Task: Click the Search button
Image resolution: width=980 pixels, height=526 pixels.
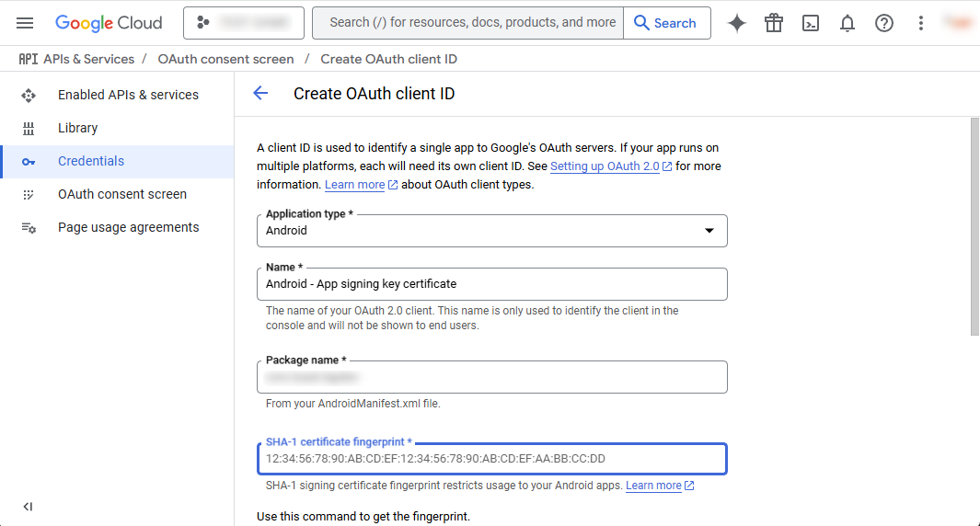Action: 667,23
